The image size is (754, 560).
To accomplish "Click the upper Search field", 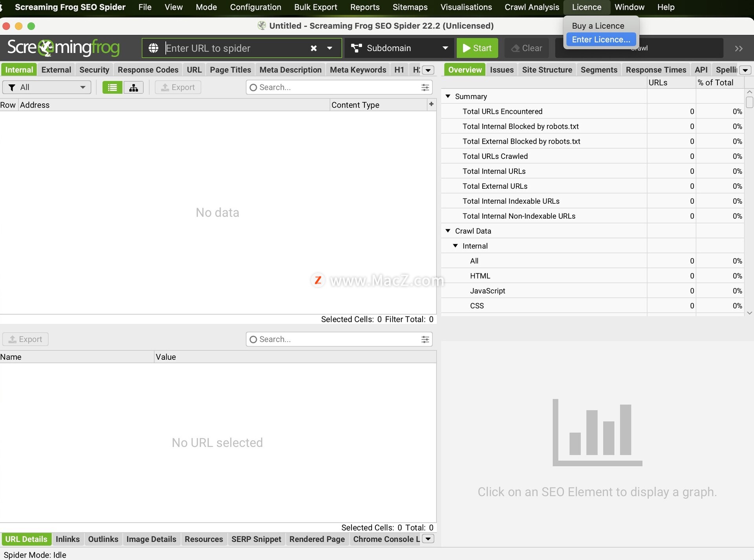I will pyautogui.click(x=339, y=87).
